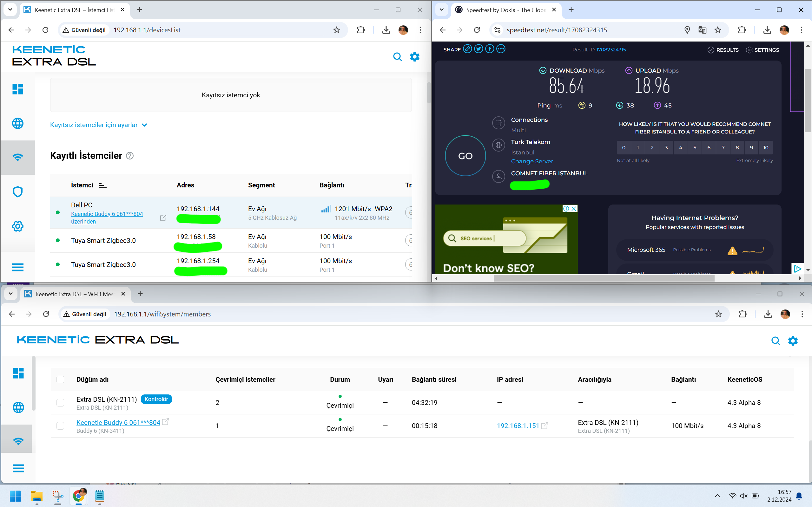Click Speedtest horizontal scrollbar
The image size is (812, 507).
[x=604, y=278]
